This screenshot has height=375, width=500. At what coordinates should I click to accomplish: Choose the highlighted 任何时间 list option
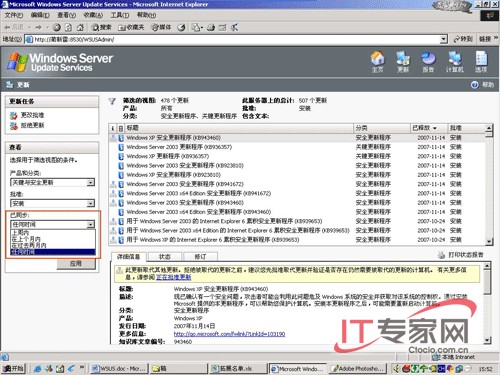pyautogui.click(x=53, y=252)
